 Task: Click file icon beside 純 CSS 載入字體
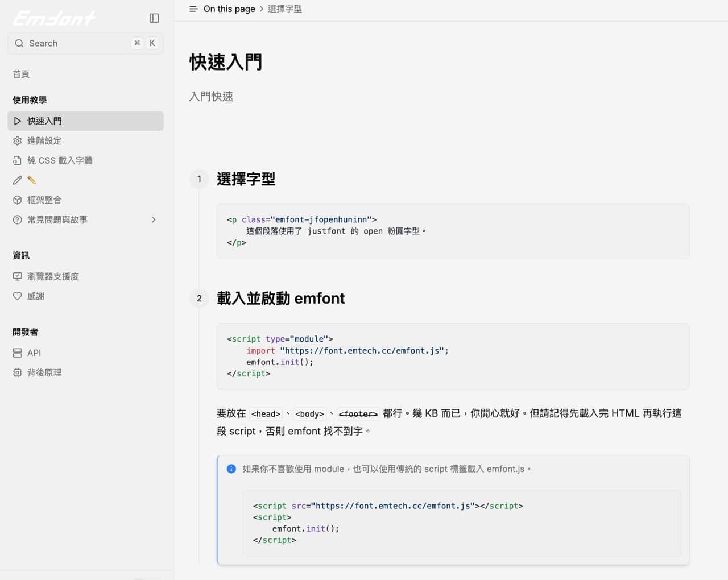[x=18, y=160]
